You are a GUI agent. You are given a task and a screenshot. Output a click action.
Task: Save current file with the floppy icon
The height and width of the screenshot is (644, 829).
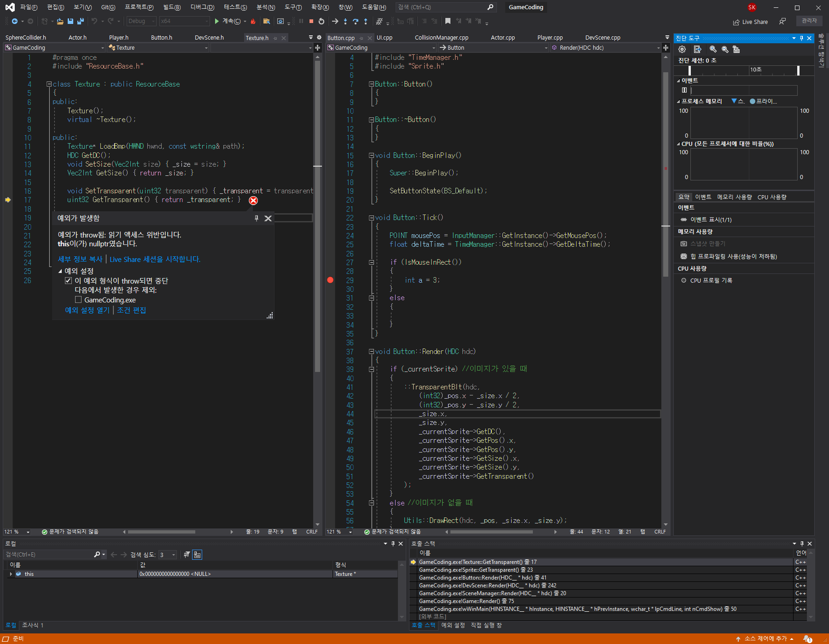pos(70,21)
